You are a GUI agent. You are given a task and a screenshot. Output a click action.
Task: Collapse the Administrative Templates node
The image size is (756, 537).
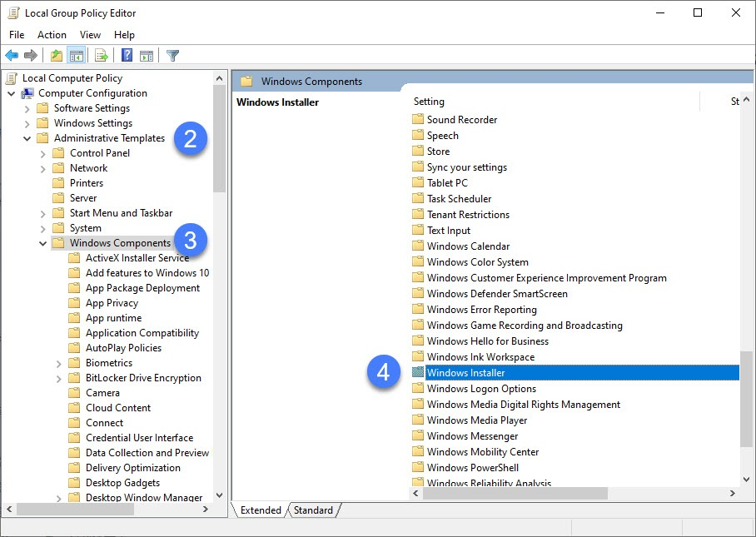pyautogui.click(x=27, y=138)
